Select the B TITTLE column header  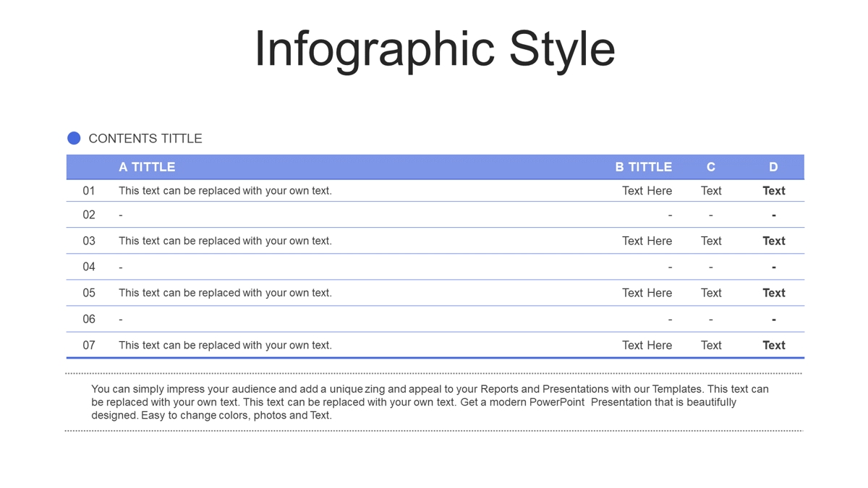point(644,167)
